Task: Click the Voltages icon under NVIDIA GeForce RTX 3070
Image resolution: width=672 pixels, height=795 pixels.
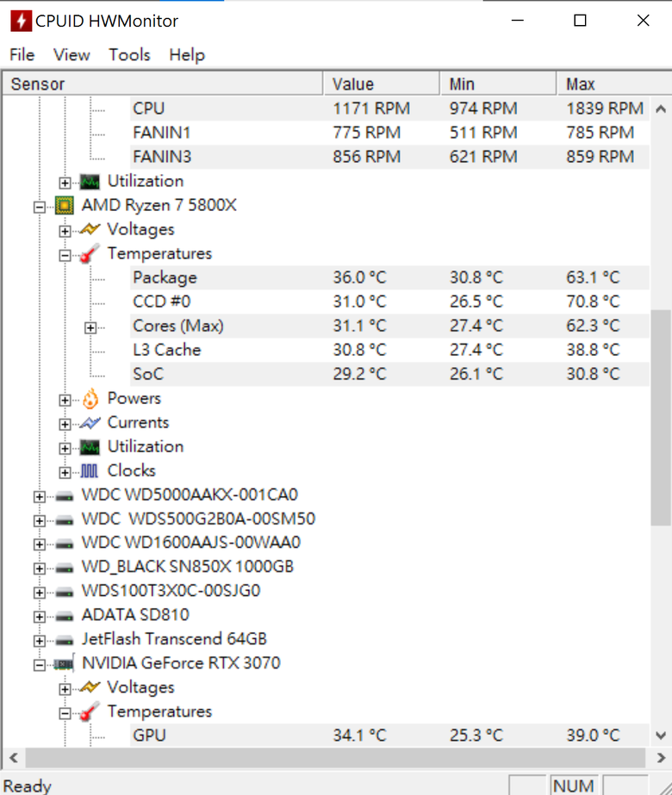Action: 90,687
